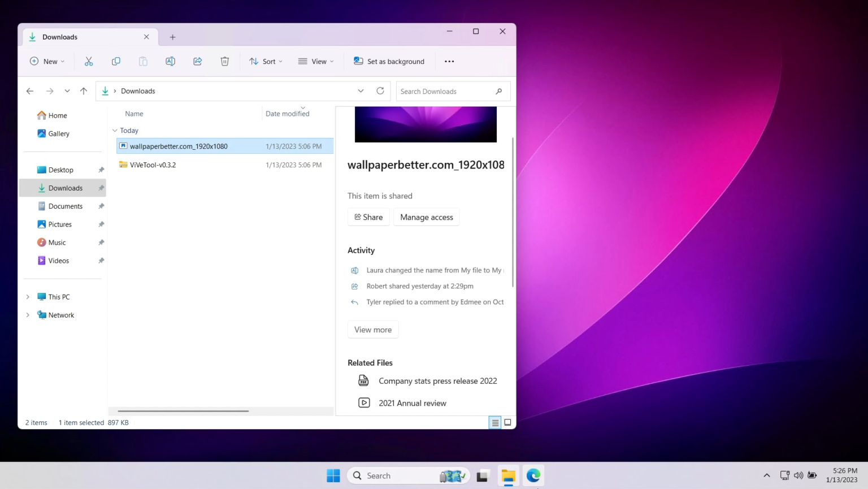Open Microsoft Edge from the taskbar
Viewport: 868px width, 489px height.
click(533, 475)
